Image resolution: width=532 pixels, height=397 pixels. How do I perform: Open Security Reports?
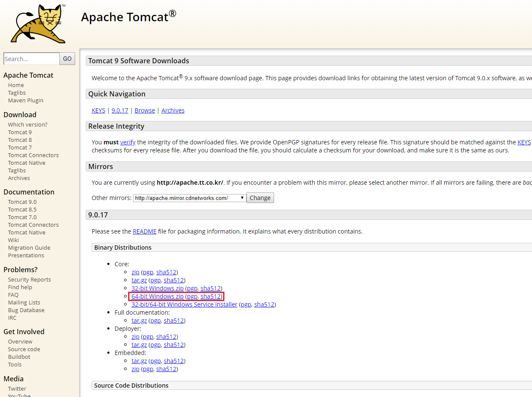(29, 279)
